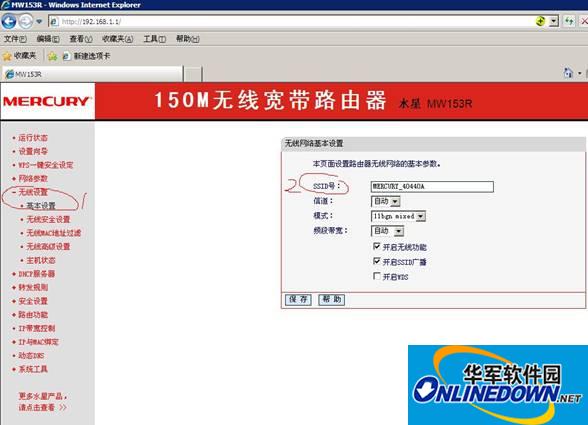Open a new blank tab button
The height and width of the screenshot is (425, 588).
[x=193, y=74]
